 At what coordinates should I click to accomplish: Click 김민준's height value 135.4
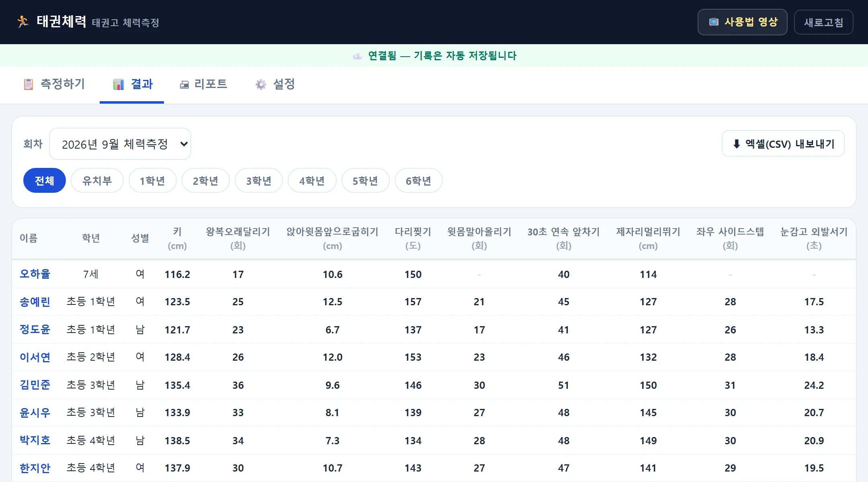coord(177,385)
